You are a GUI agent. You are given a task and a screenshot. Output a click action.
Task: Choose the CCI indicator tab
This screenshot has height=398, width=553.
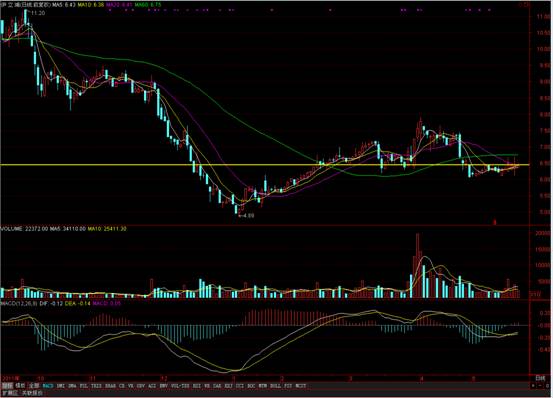click(239, 386)
